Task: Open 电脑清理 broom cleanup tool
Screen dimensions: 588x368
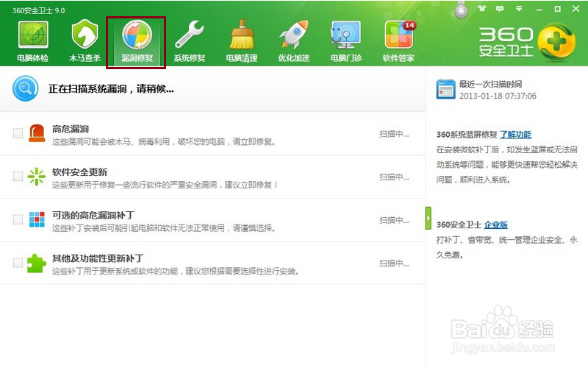Action: (x=242, y=41)
